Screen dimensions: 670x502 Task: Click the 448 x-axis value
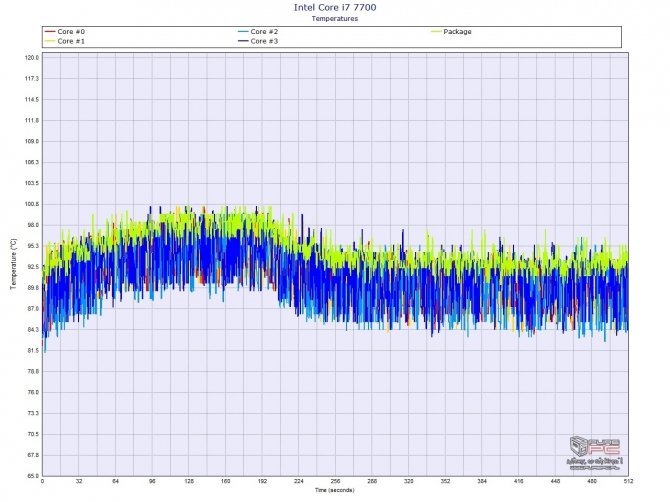[x=555, y=481]
